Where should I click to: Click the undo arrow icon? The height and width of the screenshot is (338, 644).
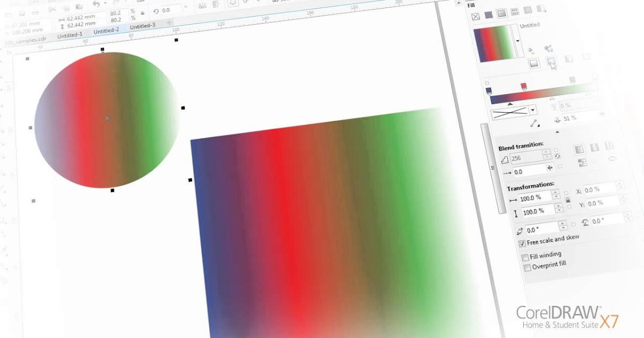tap(96, 5)
